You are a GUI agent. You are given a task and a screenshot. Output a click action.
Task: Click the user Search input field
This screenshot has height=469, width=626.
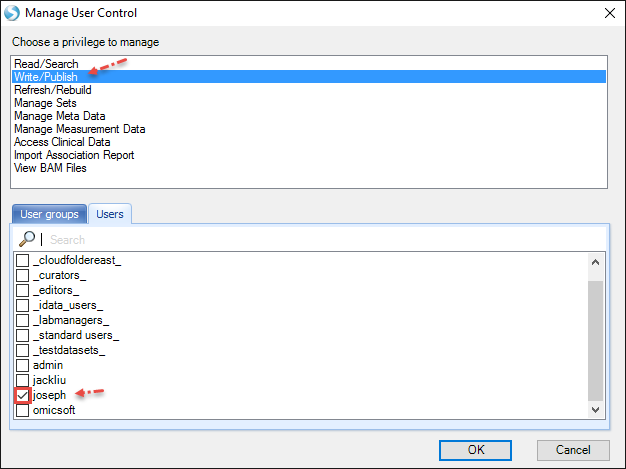click(325, 239)
